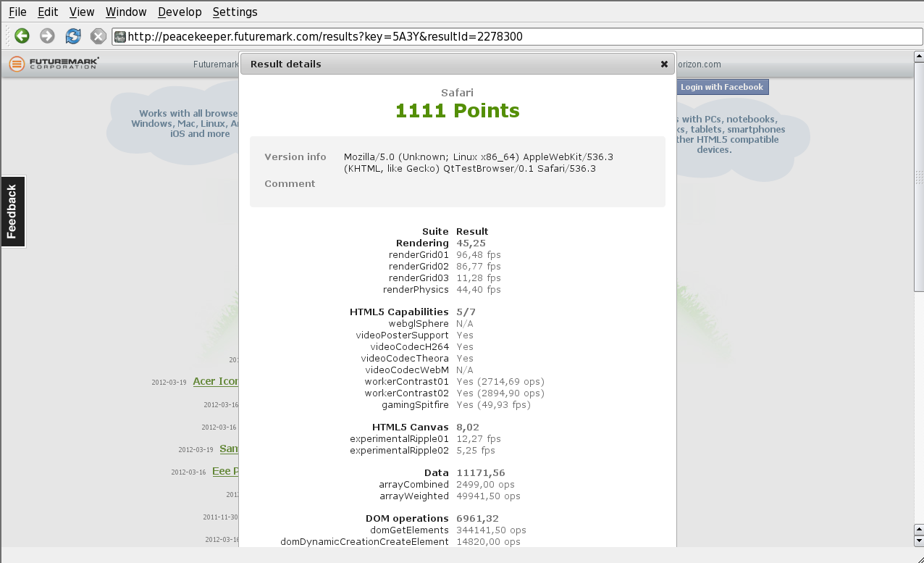Open the Window menu
The image size is (924, 563).
(x=126, y=12)
